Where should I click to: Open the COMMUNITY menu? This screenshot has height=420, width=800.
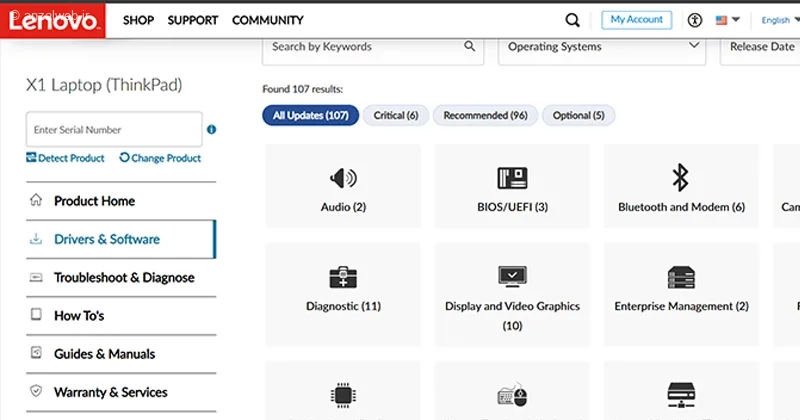click(268, 20)
